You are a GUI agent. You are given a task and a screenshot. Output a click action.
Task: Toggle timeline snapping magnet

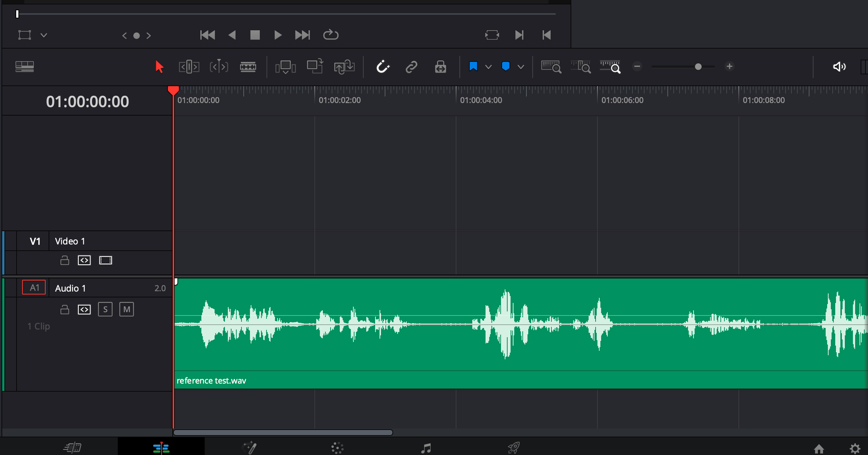383,67
